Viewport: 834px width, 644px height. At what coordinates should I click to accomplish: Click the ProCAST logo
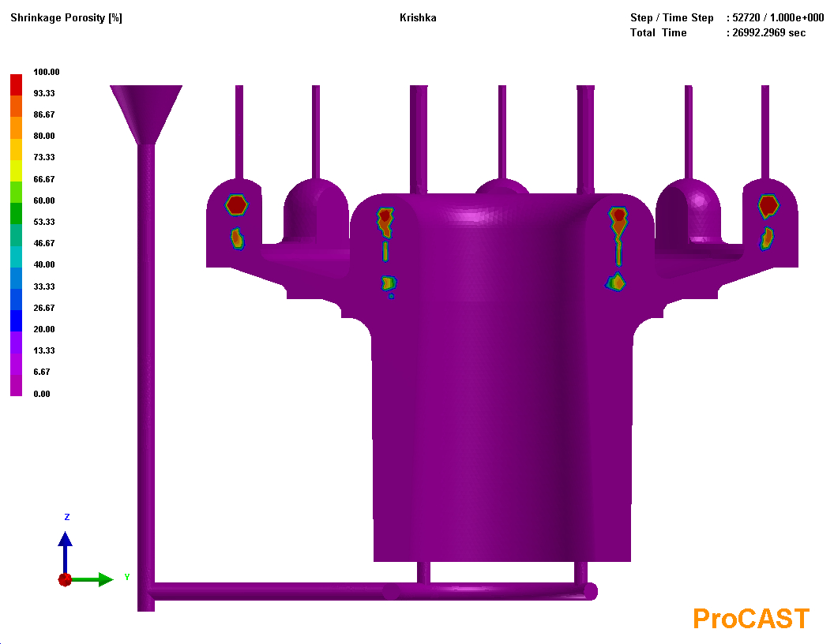point(751,619)
